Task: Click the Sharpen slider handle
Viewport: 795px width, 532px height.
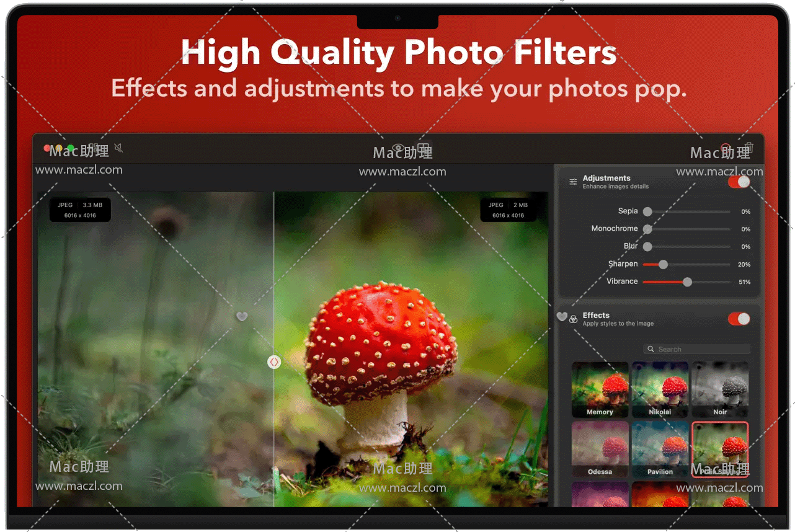Action: click(663, 264)
